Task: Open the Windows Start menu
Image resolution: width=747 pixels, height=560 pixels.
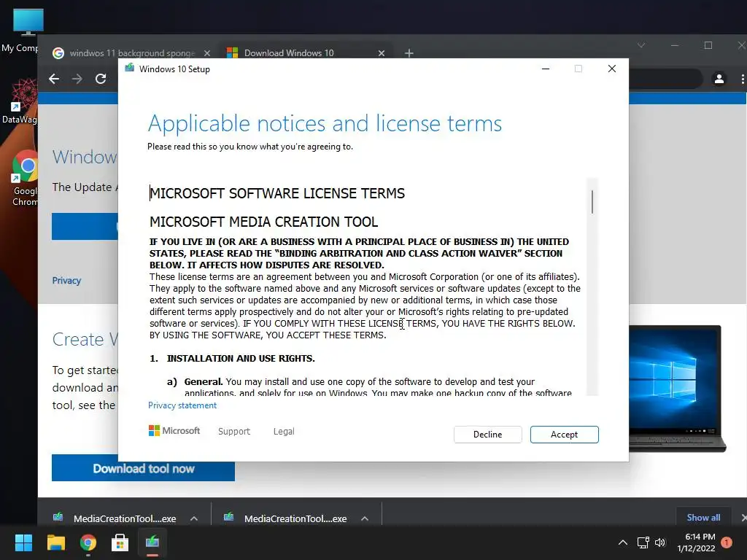Action: pyautogui.click(x=23, y=542)
